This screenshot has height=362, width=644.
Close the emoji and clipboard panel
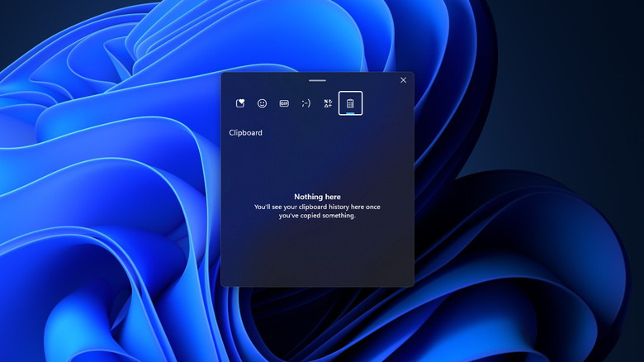(x=403, y=80)
